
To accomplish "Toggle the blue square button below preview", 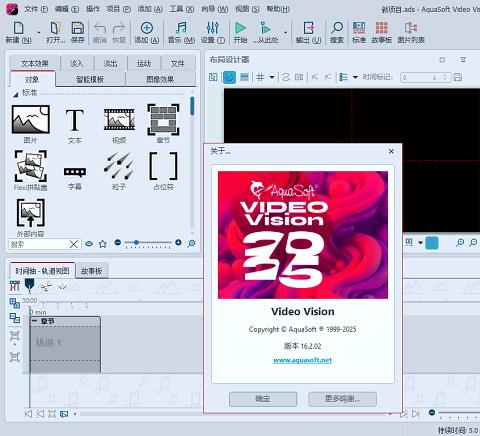I will [x=432, y=243].
